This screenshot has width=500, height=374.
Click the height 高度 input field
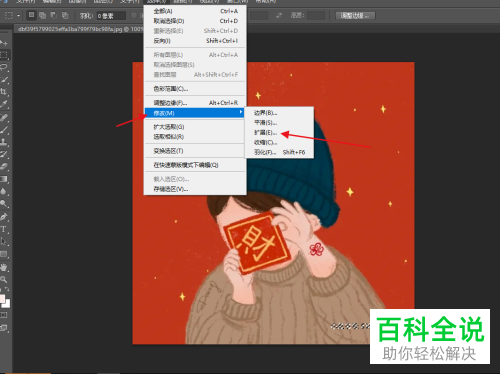coord(316,15)
